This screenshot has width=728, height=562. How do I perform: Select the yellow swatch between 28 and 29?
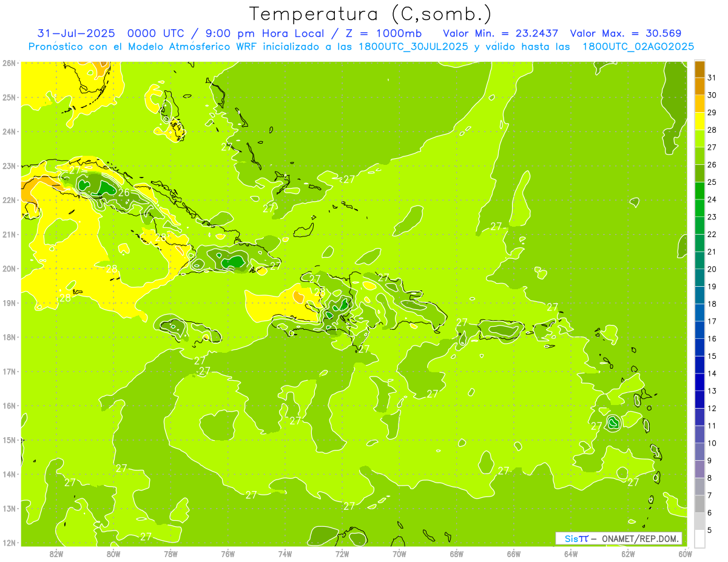[699, 121]
